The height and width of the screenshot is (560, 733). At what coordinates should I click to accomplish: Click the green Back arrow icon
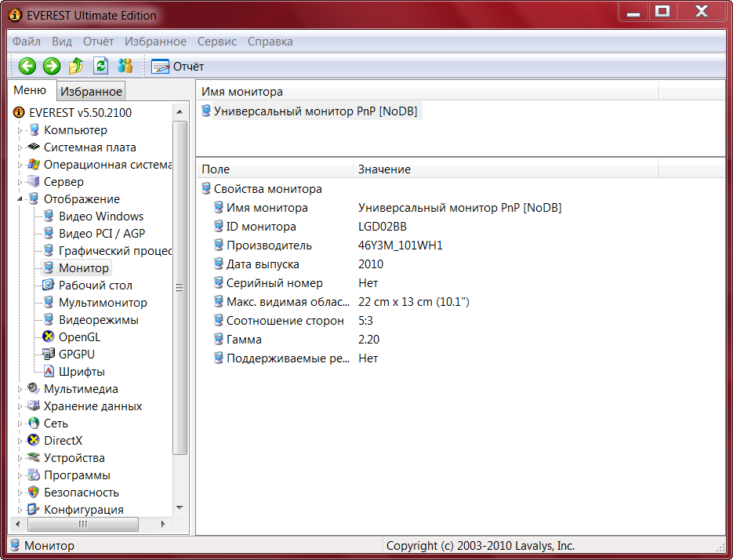click(27, 67)
